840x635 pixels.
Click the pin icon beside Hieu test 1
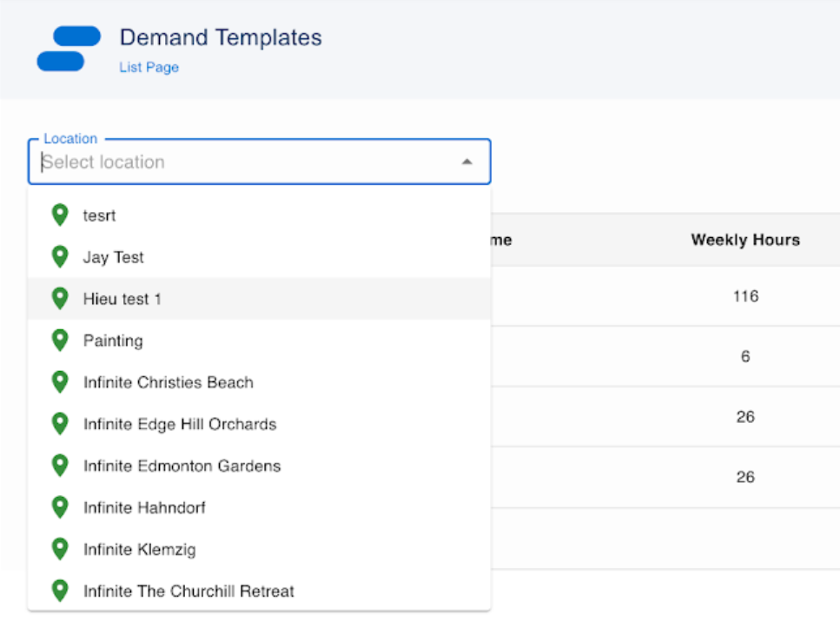pyautogui.click(x=60, y=299)
